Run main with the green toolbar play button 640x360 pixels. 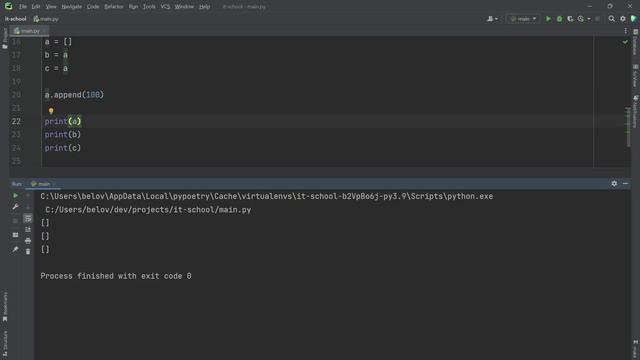tap(548, 19)
